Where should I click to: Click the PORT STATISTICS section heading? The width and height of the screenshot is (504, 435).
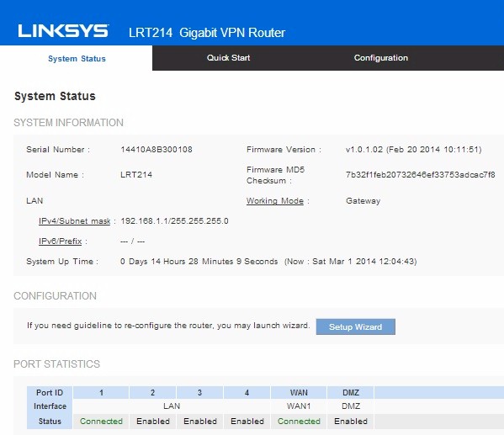[x=56, y=364]
